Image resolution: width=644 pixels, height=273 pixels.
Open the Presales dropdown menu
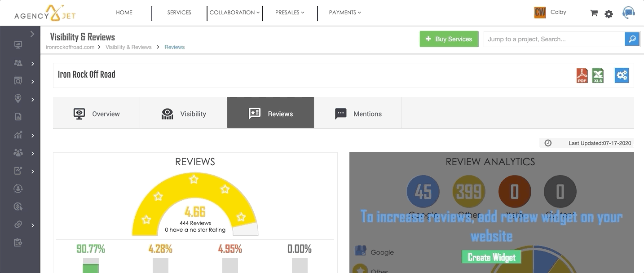click(x=290, y=13)
